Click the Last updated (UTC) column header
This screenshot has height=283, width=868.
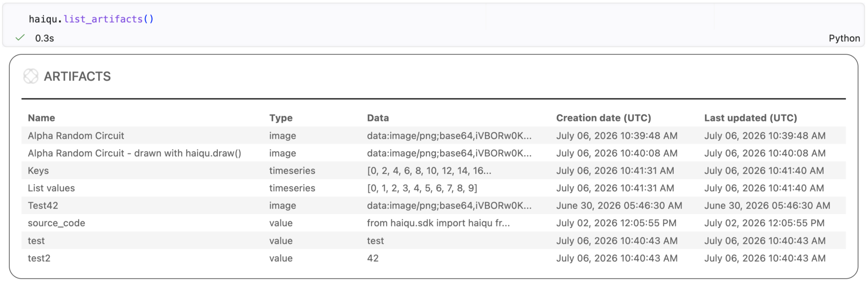750,118
